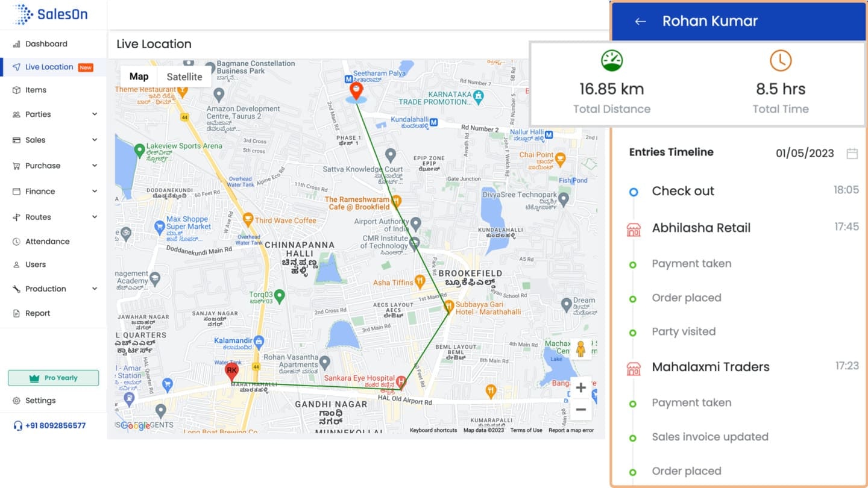The height and width of the screenshot is (488, 868).
Task: Expand the Finance menu chevron
Action: coord(95,192)
